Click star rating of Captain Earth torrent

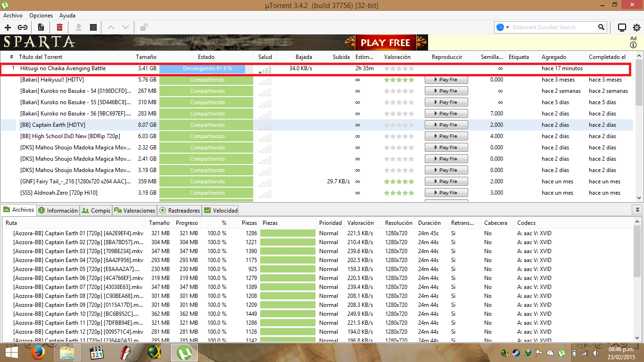399,125
